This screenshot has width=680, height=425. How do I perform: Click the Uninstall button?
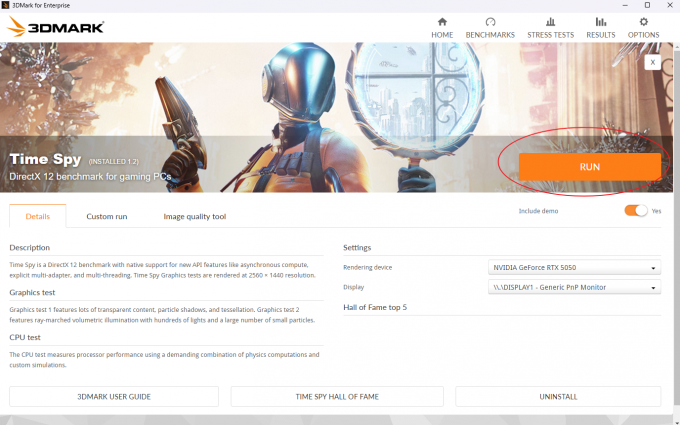pos(558,396)
